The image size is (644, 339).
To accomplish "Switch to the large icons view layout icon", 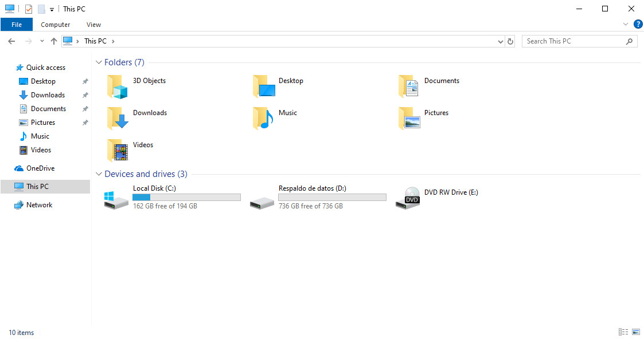I will [636, 332].
